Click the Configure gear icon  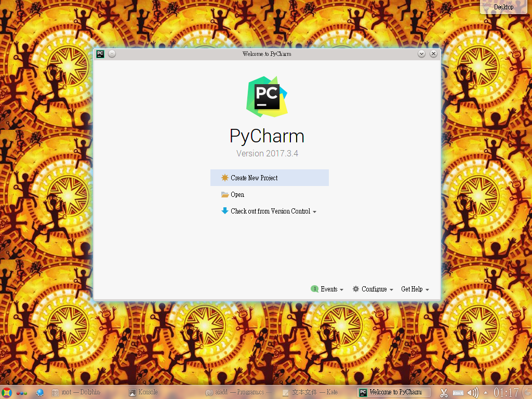click(x=355, y=289)
